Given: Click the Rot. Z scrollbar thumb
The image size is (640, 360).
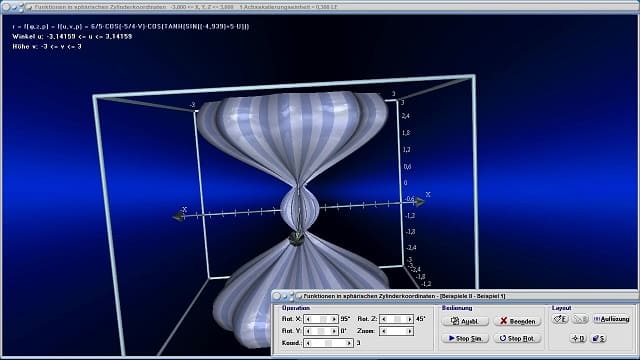Looking at the screenshot, I should [x=397, y=319].
